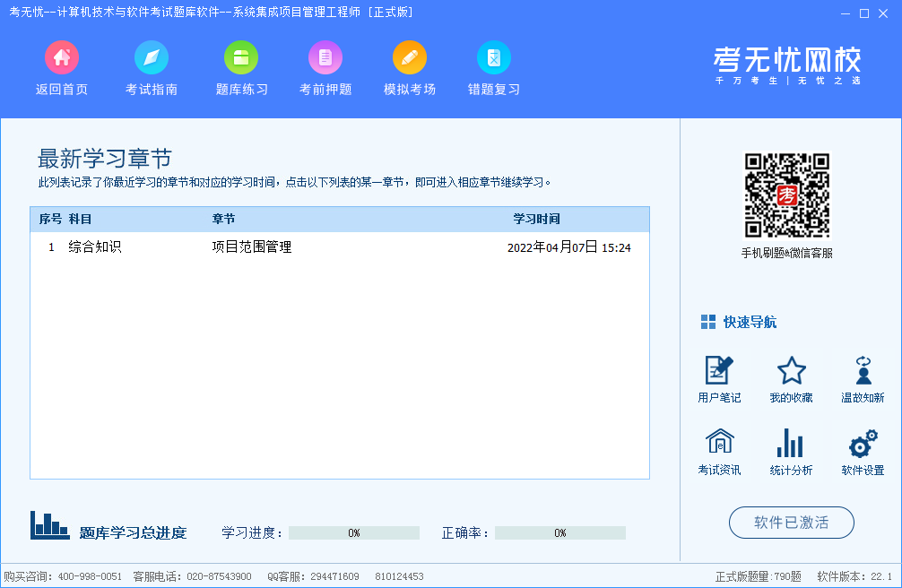Click the 科目 column header
902x588 pixels.
click(x=80, y=220)
